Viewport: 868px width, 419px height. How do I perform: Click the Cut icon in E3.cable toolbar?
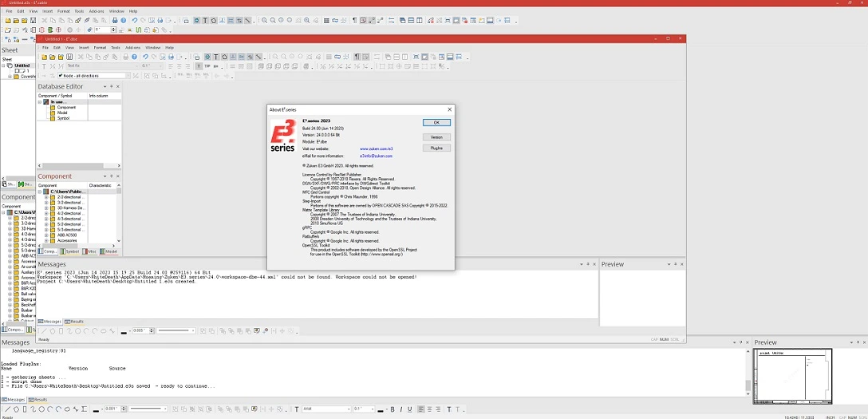click(x=45, y=21)
